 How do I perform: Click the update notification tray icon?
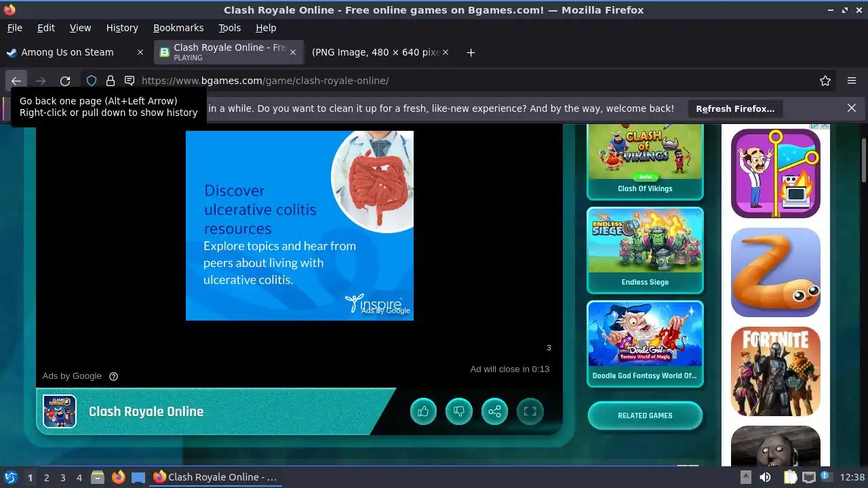(827, 477)
